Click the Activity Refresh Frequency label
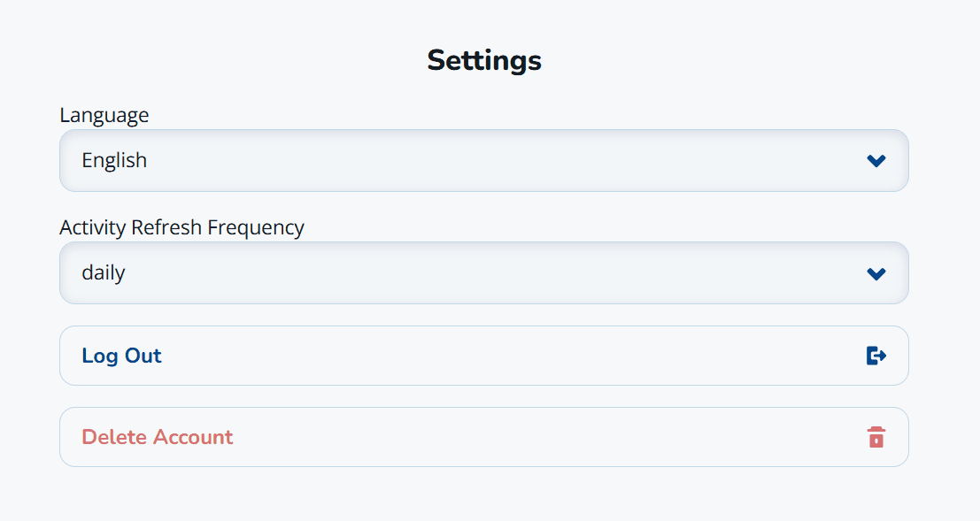Screen dimensions: 980x521 pyautogui.click(x=181, y=227)
